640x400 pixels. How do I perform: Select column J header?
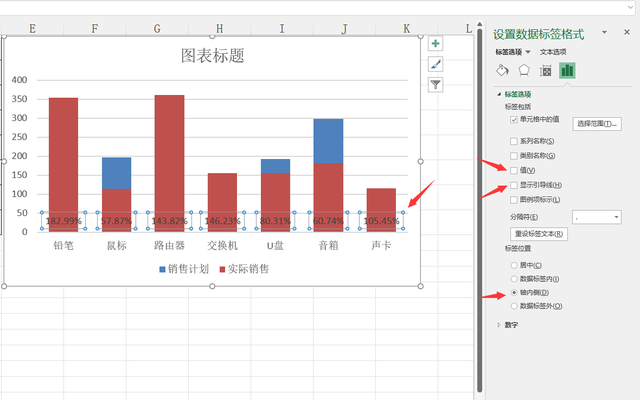pyautogui.click(x=344, y=29)
